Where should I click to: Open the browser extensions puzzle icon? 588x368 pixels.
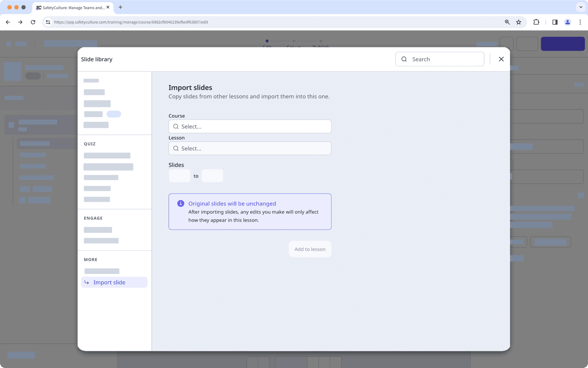click(x=536, y=22)
